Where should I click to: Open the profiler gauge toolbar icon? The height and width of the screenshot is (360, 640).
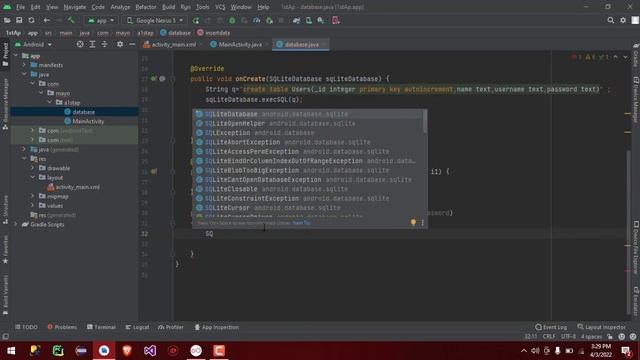point(257,20)
